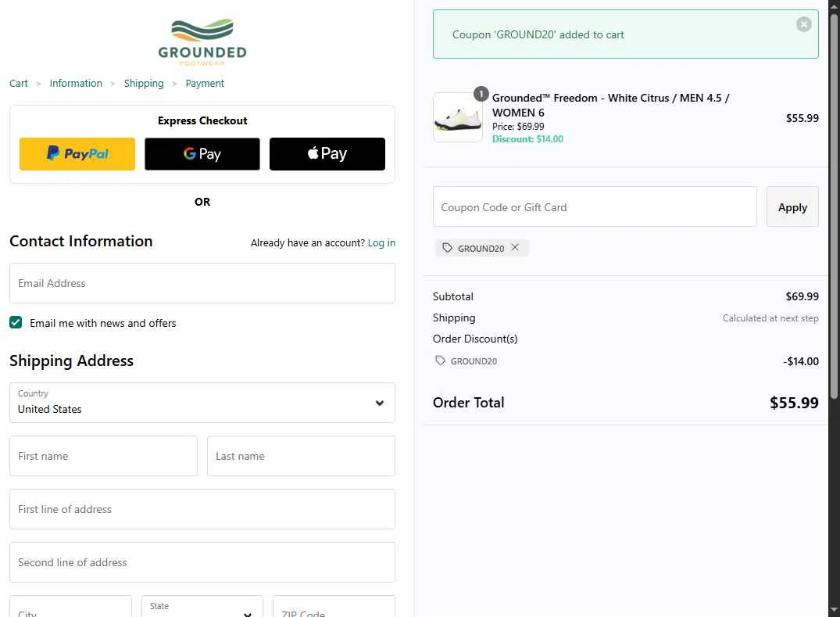Click the Second line of address field
The height and width of the screenshot is (617, 840).
click(x=202, y=561)
